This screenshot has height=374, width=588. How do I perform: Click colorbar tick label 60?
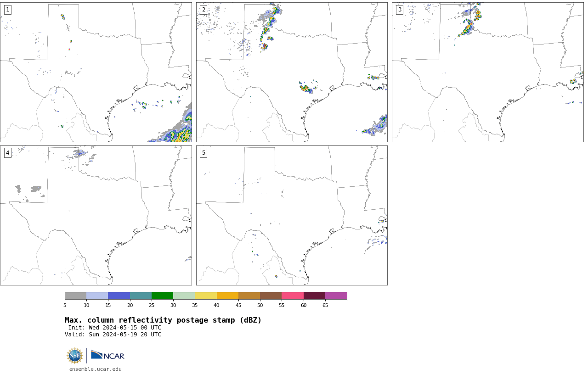[x=304, y=305]
